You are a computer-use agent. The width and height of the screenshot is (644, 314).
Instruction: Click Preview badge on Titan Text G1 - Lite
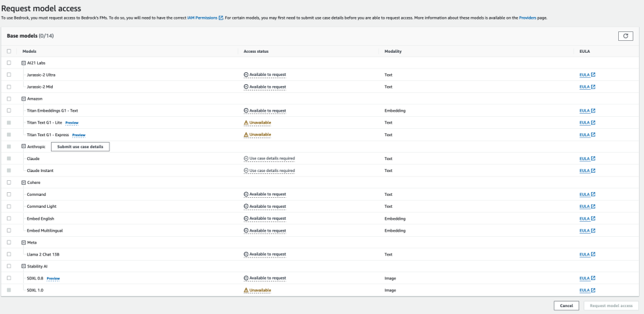(72, 123)
